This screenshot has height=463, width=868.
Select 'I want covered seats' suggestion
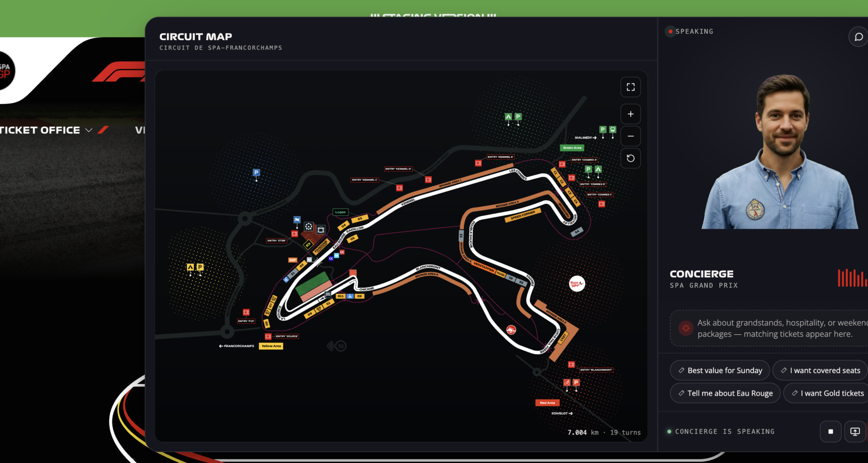(x=820, y=370)
